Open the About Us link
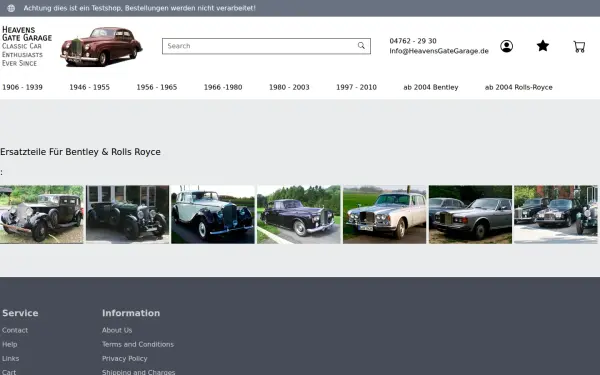 117,330
